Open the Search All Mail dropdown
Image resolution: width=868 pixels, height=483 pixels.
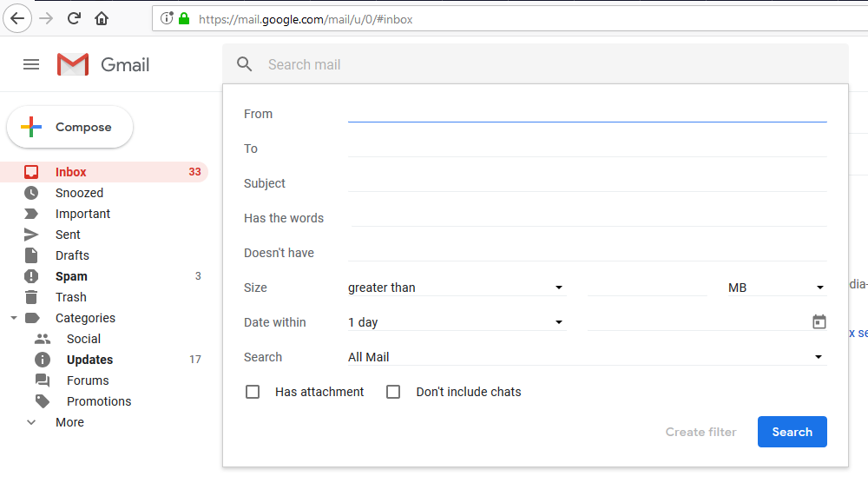coord(587,357)
